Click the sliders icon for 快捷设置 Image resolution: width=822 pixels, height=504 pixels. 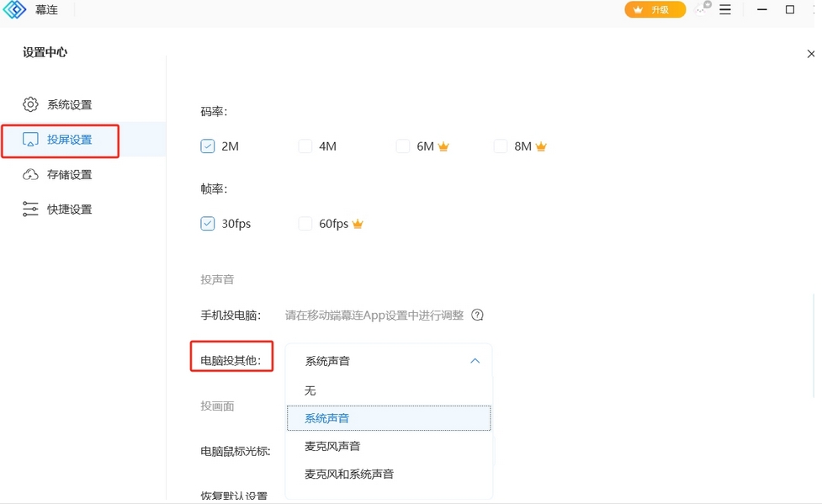click(31, 210)
